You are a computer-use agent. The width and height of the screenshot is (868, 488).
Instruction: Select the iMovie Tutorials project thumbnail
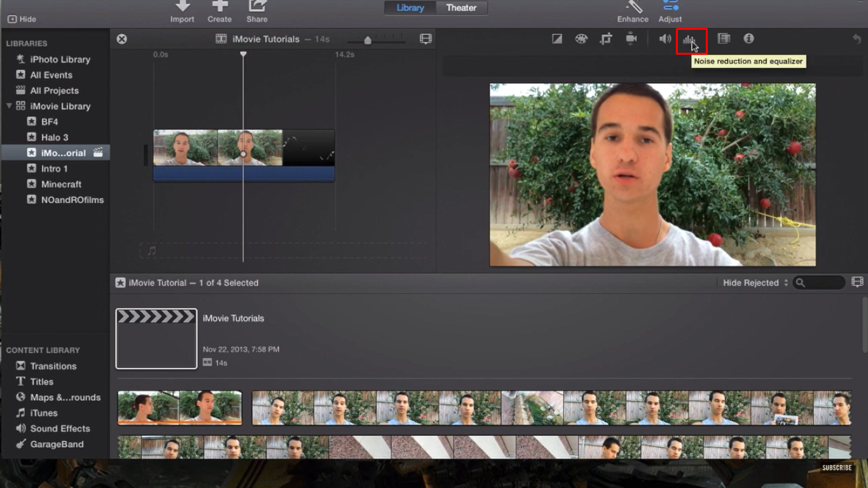coord(156,338)
